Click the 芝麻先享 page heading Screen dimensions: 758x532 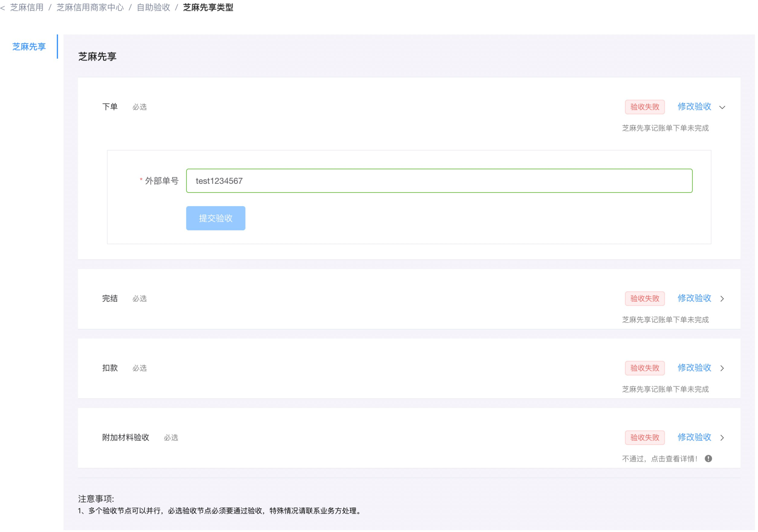97,57
